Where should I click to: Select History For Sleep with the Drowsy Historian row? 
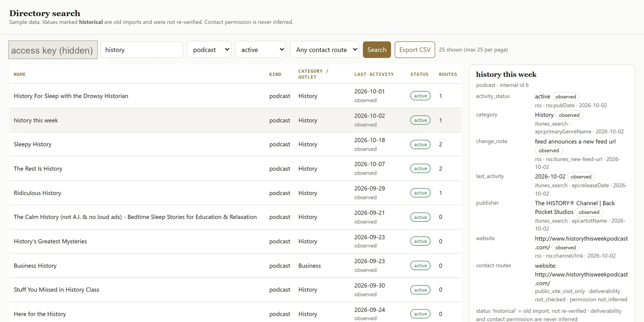(235, 96)
